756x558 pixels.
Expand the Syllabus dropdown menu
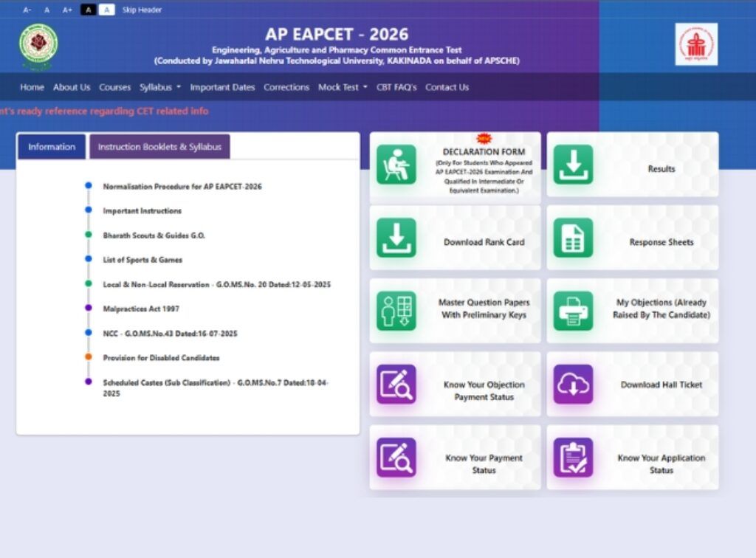pos(160,87)
